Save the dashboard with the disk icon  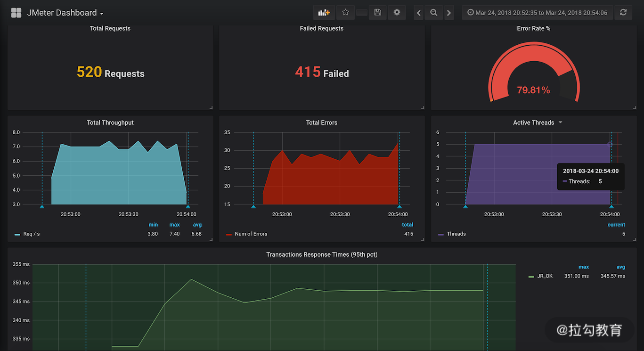[377, 13]
